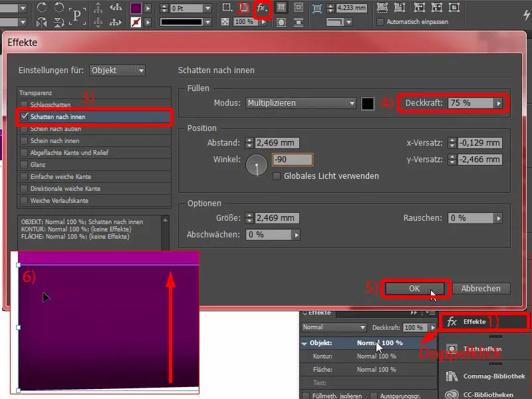Click the corner options frame icon
The image size is (532, 399).
tap(317, 8)
